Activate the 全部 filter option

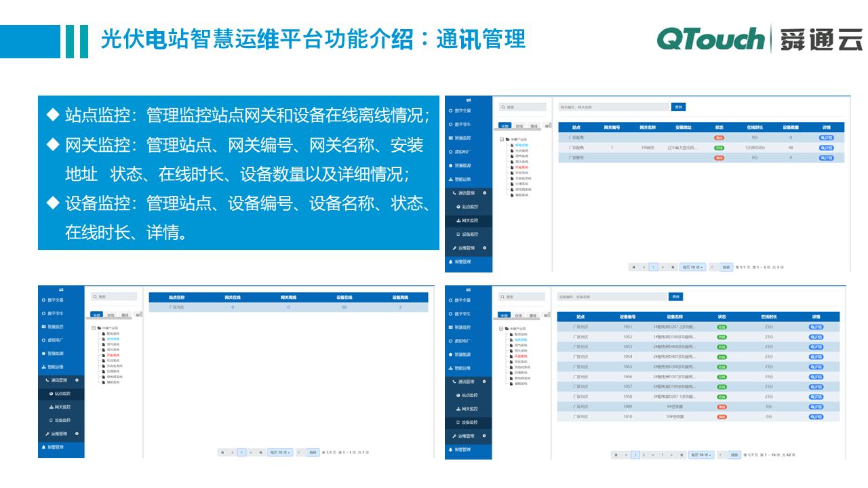[506, 126]
